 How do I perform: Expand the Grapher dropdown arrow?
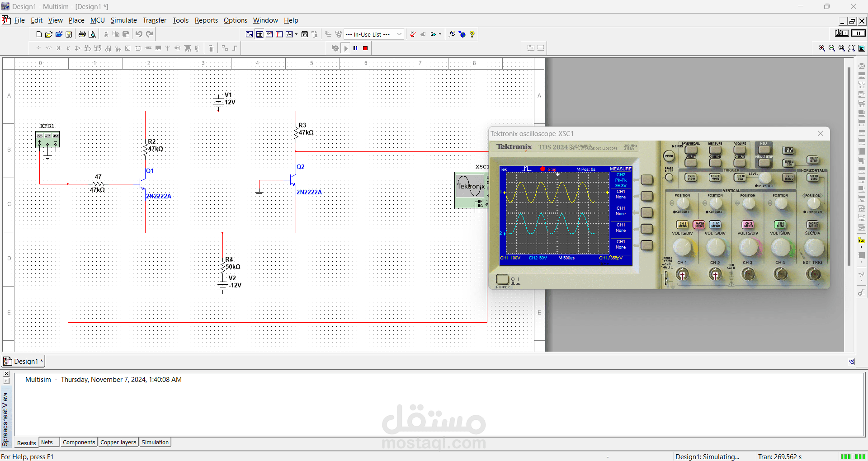[297, 34]
